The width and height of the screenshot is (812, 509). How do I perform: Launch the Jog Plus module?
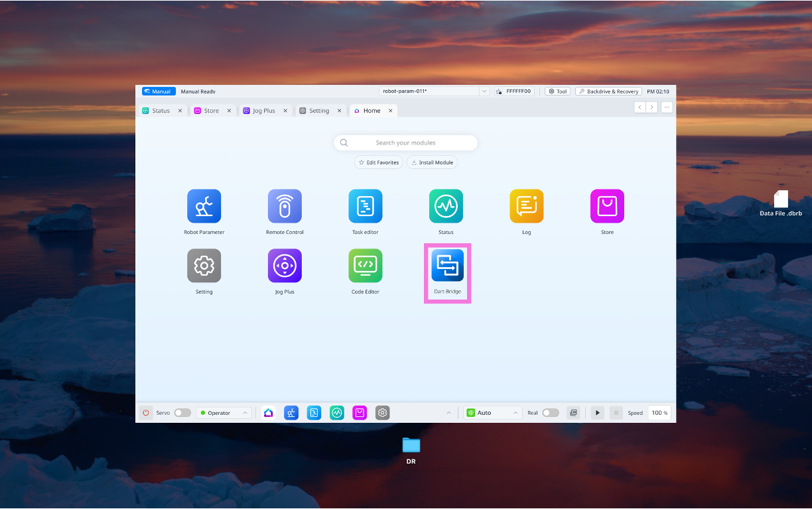point(285,266)
